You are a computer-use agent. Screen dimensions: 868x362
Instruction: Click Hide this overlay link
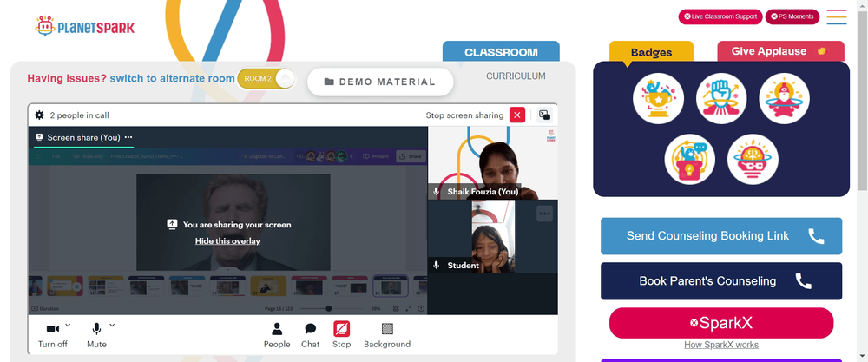[227, 240]
